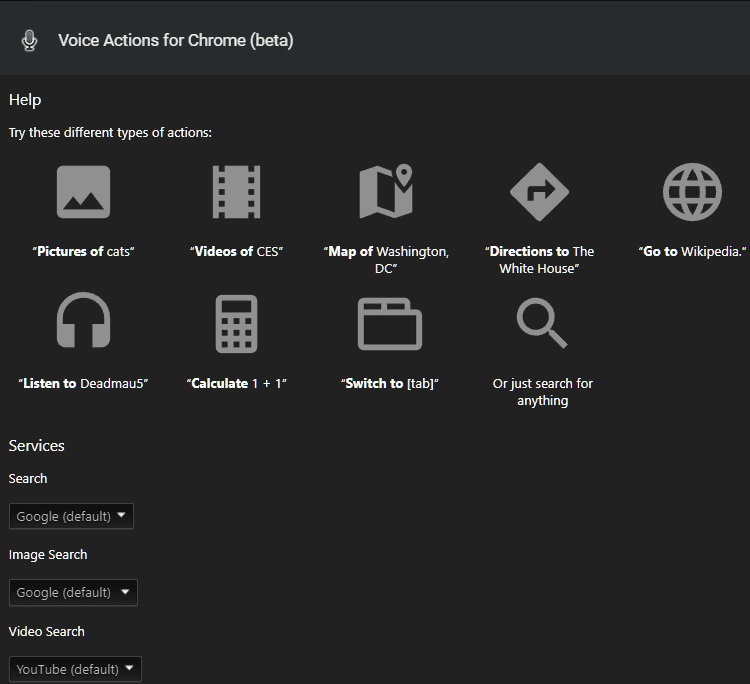
Task: Click the Directions arrow sign icon
Action: [539, 192]
